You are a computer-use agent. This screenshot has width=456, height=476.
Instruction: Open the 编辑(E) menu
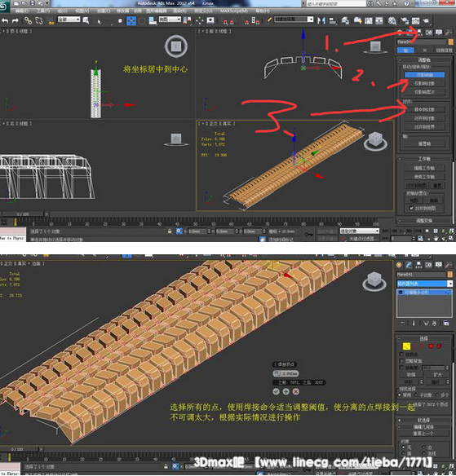click(21, 11)
